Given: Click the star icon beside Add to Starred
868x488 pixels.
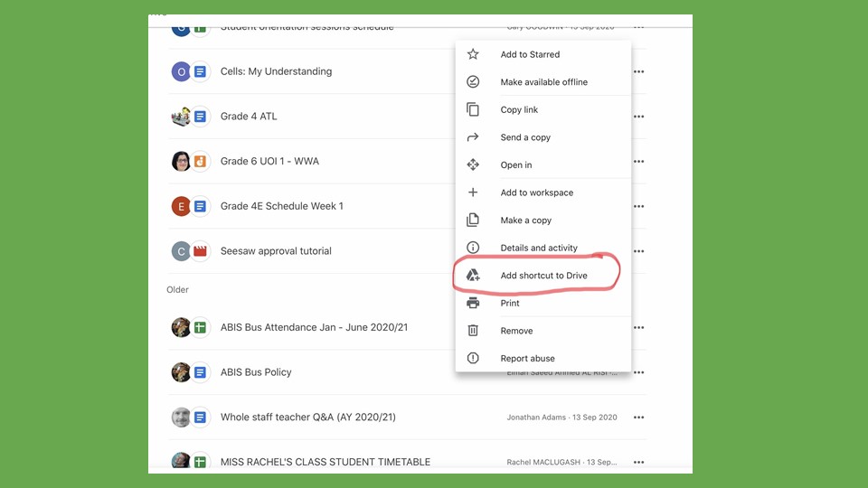Looking at the screenshot, I should point(472,54).
